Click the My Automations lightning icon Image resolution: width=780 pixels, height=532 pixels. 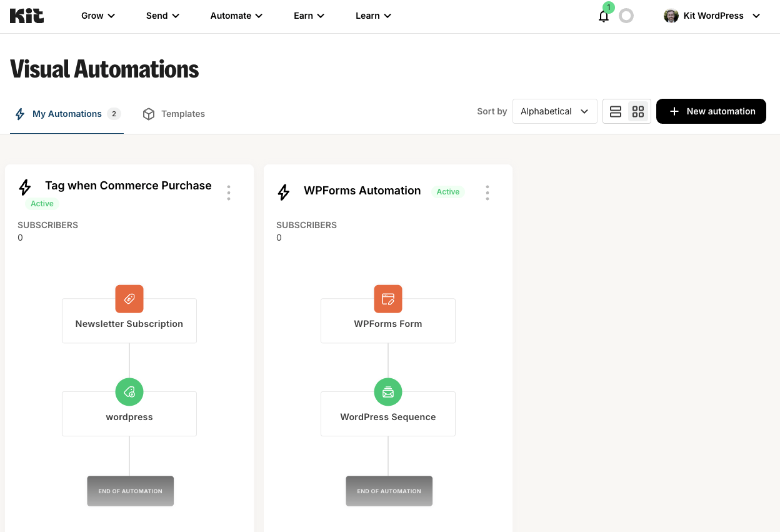point(20,114)
